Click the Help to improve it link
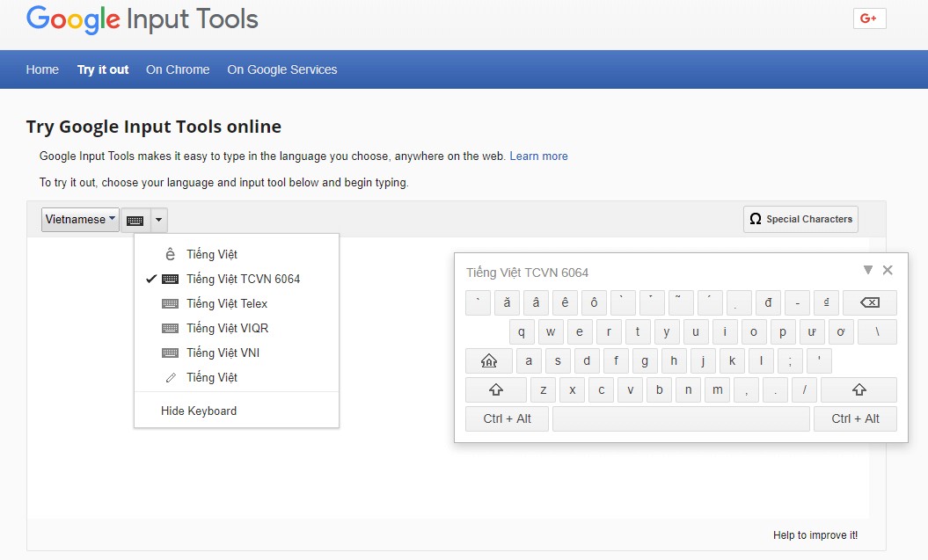 click(815, 535)
